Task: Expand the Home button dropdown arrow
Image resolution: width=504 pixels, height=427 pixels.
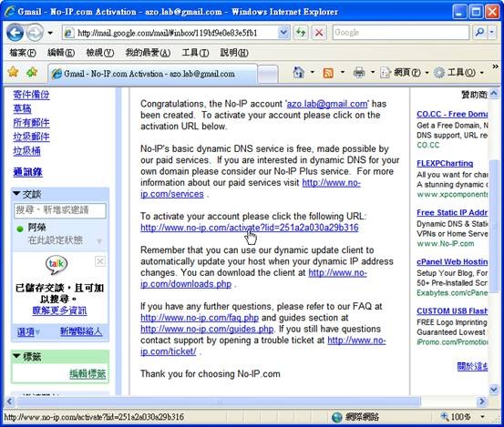Action: (312, 73)
